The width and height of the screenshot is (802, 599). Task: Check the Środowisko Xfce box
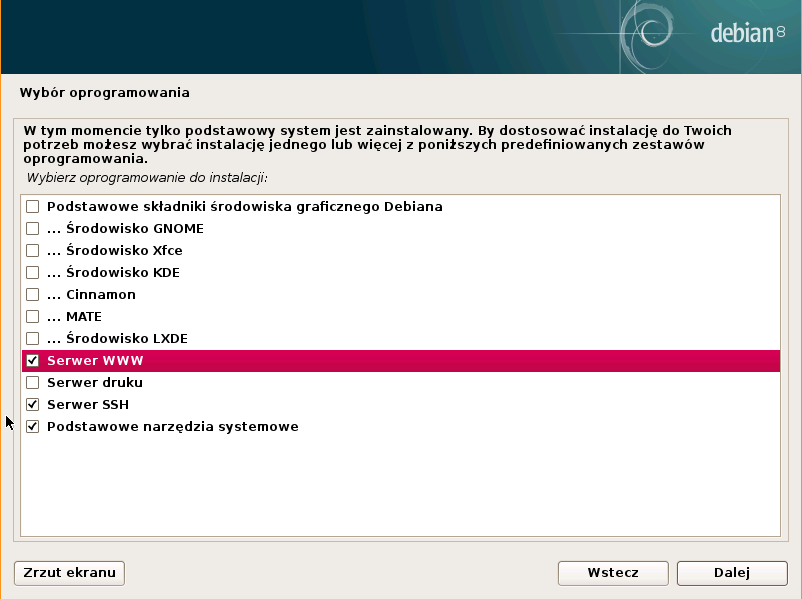click(32, 251)
